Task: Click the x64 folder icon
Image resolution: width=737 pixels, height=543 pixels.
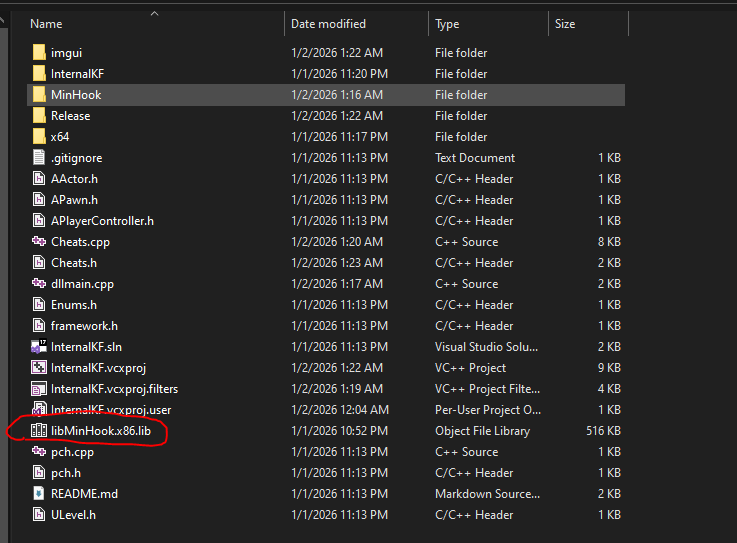Action: tap(39, 137)
